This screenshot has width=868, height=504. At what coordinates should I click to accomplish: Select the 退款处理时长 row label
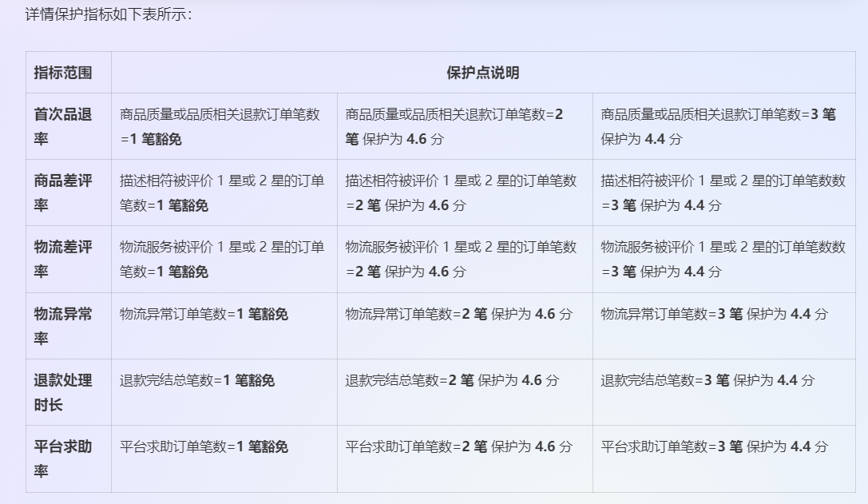[62, 392]
